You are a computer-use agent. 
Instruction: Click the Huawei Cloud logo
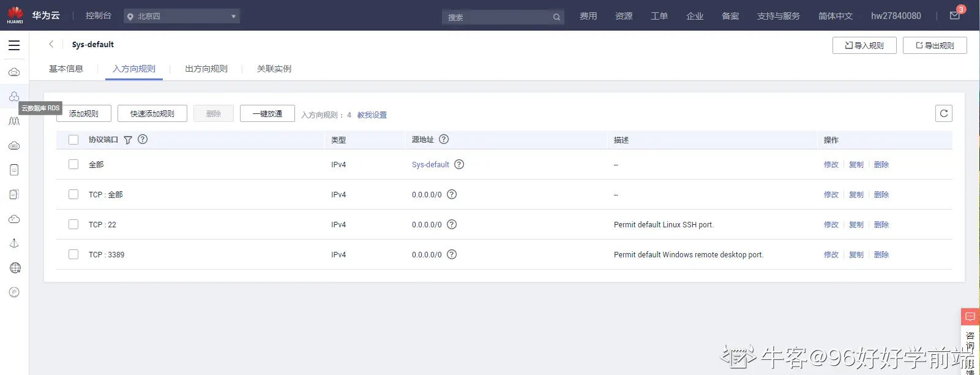tap(15, 15)
